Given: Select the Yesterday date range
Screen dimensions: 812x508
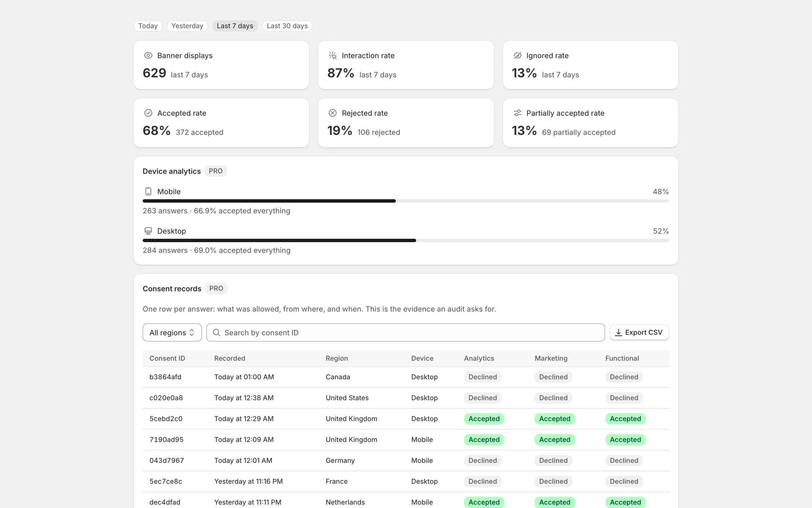Looking at the screenshot, I should click(x=187, y=26).
